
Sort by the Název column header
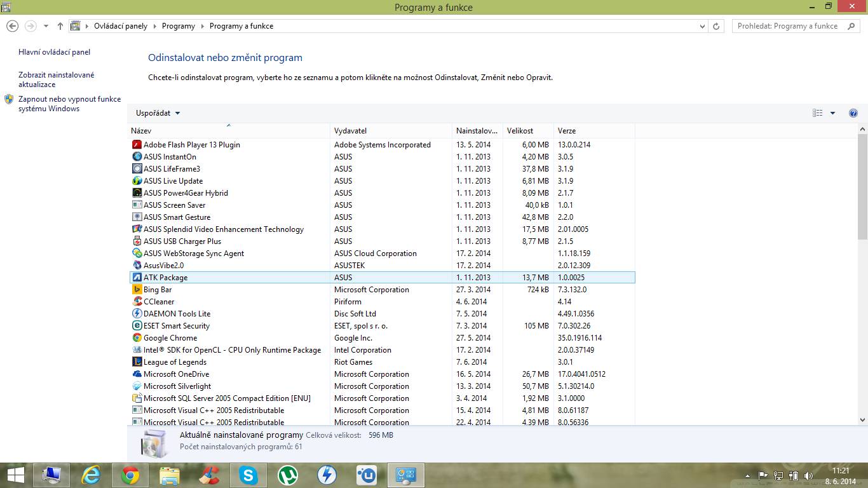tap(229, 131)
